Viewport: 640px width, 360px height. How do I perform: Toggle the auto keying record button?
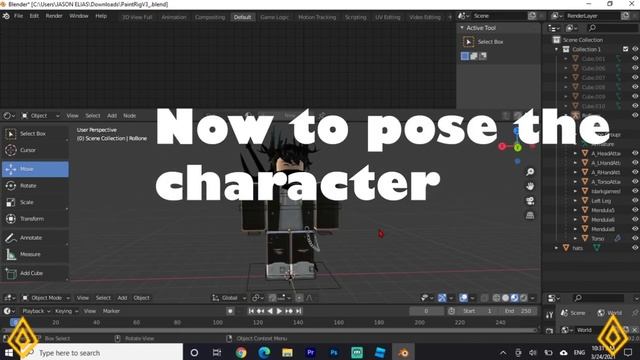(230, 311)
